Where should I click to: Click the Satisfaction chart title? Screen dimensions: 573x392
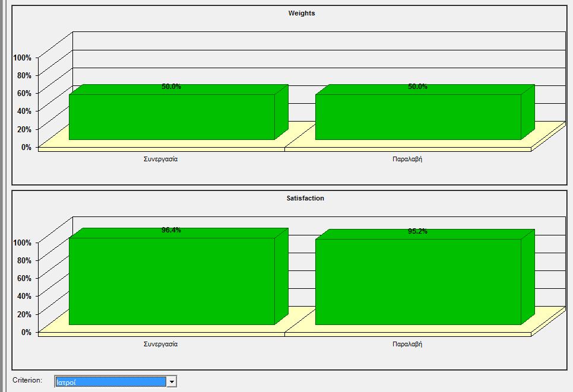(305, 198)
